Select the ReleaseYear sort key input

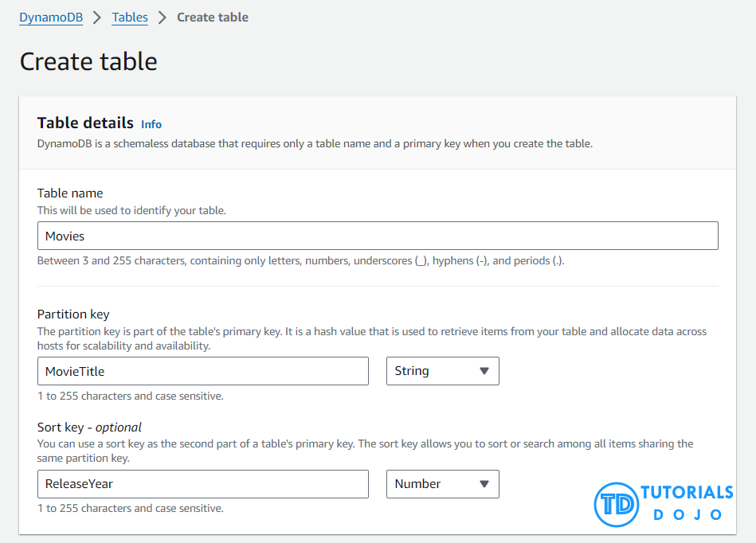[203, 484]
